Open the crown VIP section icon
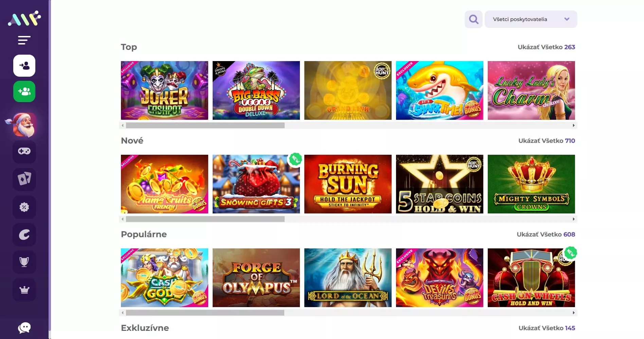The image size is (644, 339). click(24, 289)
